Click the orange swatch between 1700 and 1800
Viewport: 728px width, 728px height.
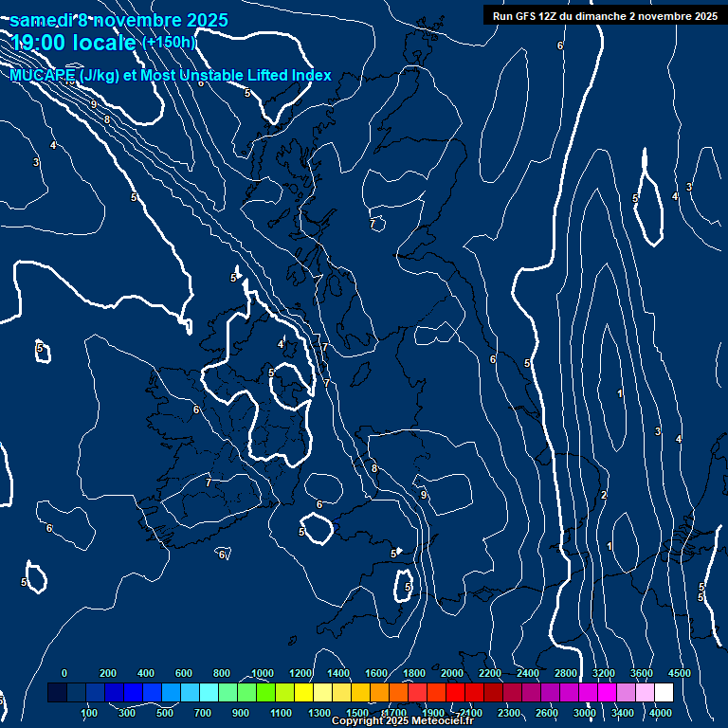[x=398, y=692]
